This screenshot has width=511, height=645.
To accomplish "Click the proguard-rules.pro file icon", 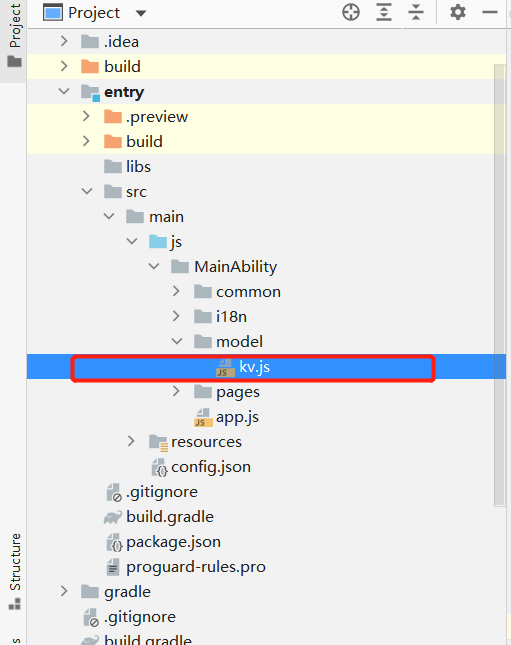I will coord(113,567).
